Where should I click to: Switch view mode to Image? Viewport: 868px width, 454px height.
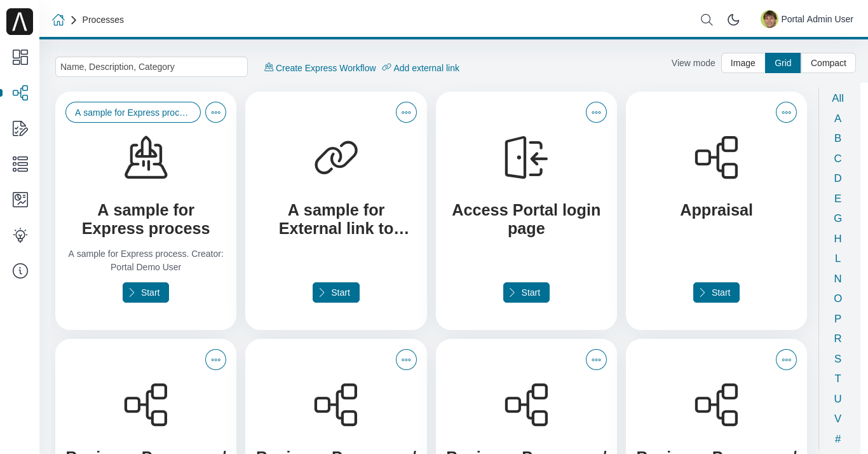[743, 63]
